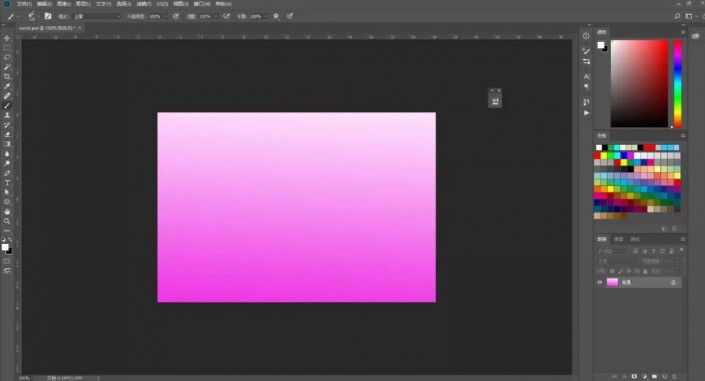This screenshot has width=705, height=381.
Task: Select the Eyedropper tool
Action: click(x=7, y=86)
